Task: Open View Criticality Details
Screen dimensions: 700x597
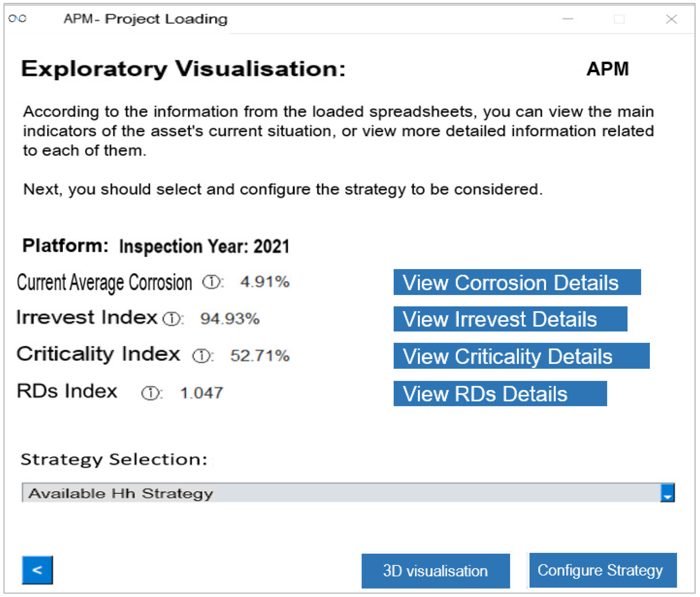Action: tap(521, 356)
